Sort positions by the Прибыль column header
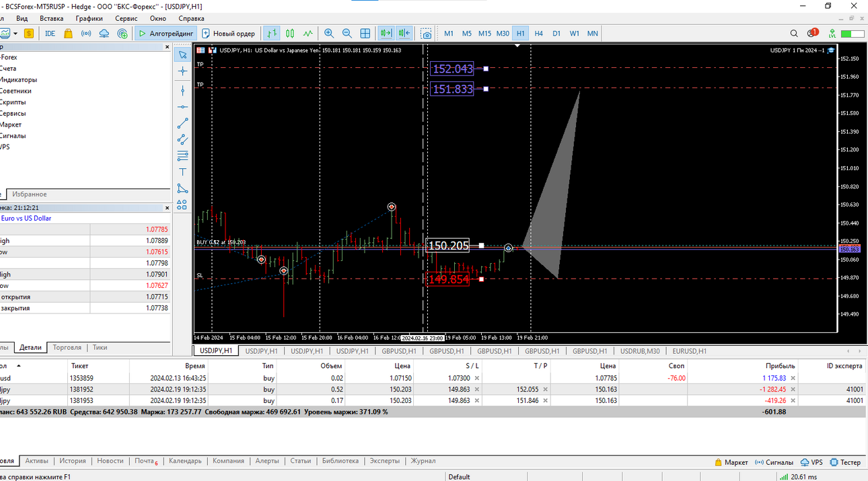This screenshot has height=481, width=868. [x=781, y=365]
